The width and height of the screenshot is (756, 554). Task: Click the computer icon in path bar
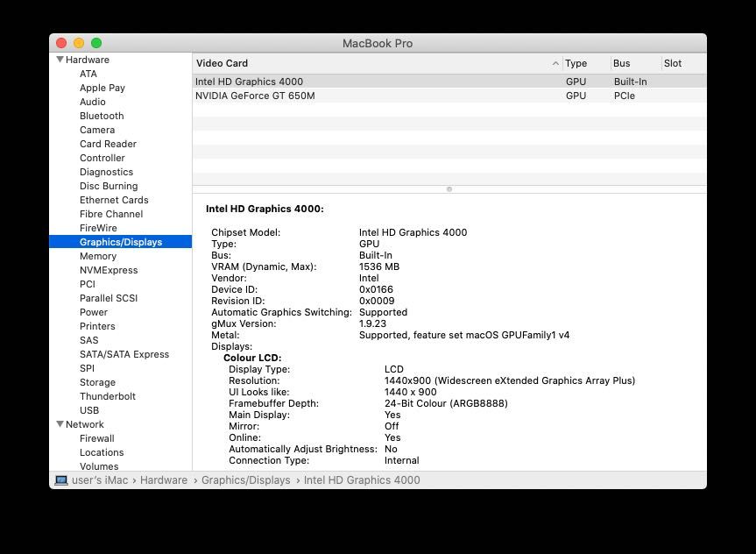tap(60, 480)
